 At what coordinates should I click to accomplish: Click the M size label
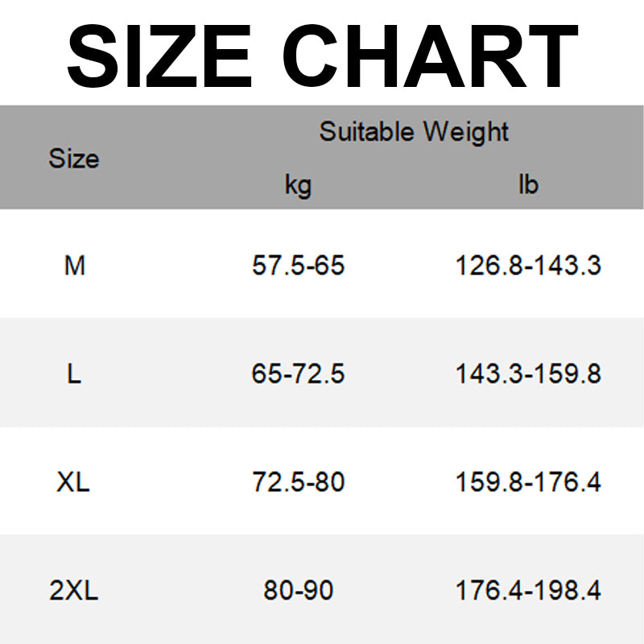click(74, 265)
